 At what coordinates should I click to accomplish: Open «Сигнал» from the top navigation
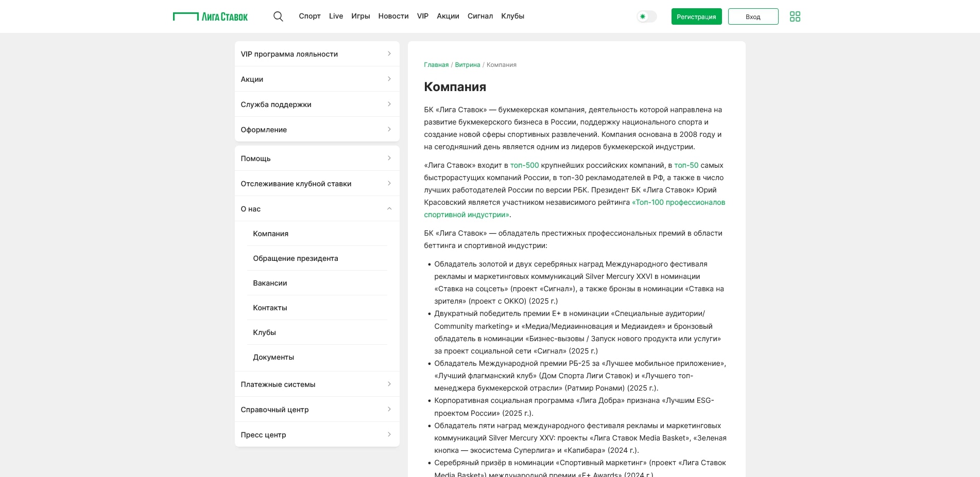(480, 16)
